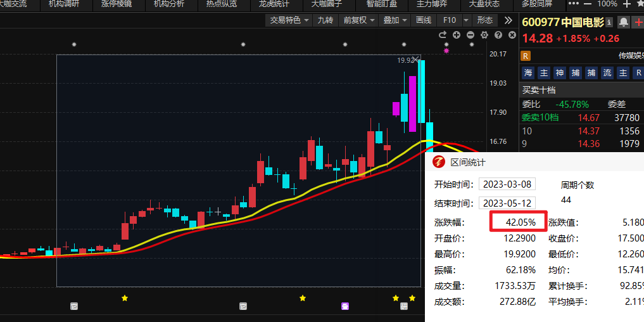Open the 大盘状态 tab
Image resolution: width=644 pixels, height=322 pixels.
tap(484, 4)
